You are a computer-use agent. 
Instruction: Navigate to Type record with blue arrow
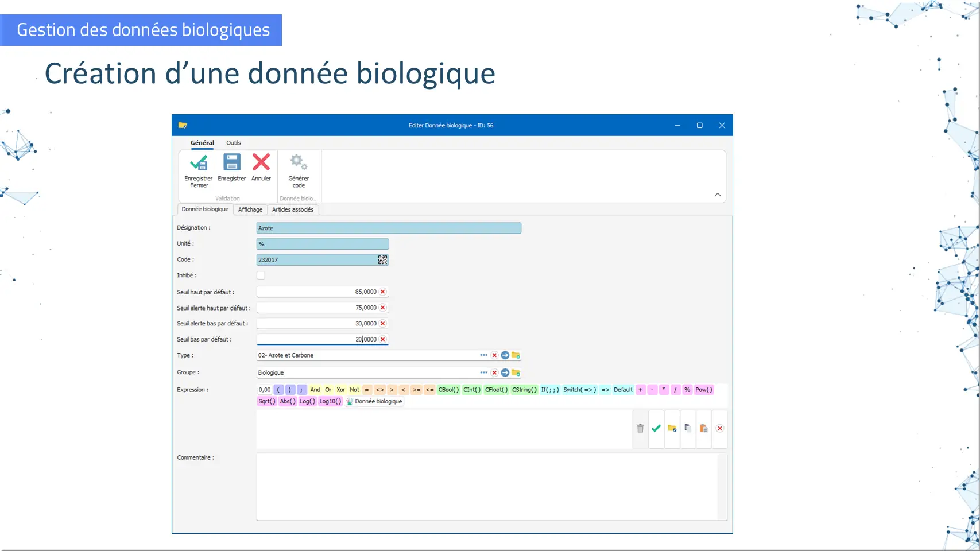point(505,355)
